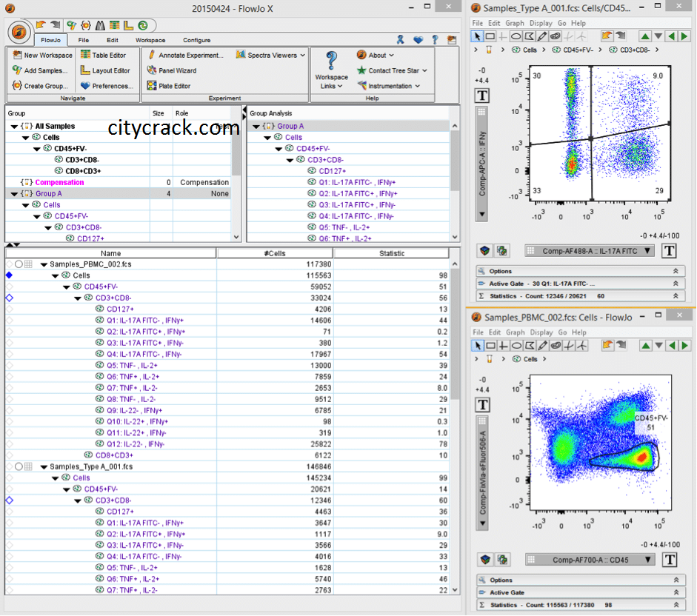The image size is (697, 616).
Task: Click the sample tube icon in Samples_Type A breadcrumb
Action: click(x=489, y=50)
